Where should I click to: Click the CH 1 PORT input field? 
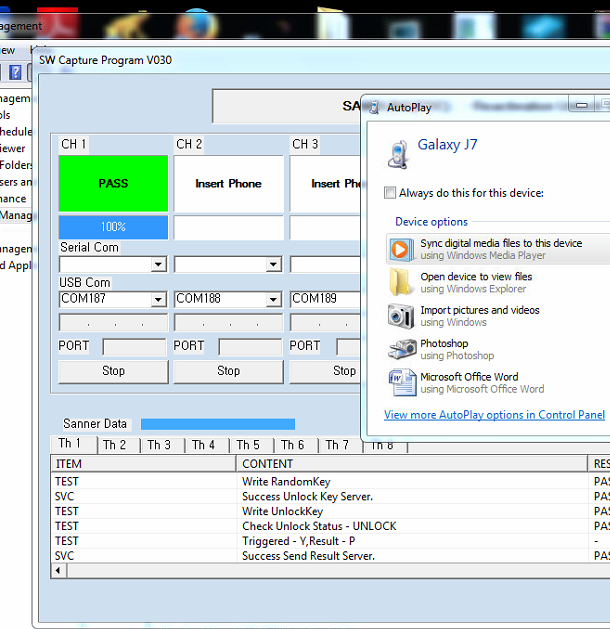point(134,347)
